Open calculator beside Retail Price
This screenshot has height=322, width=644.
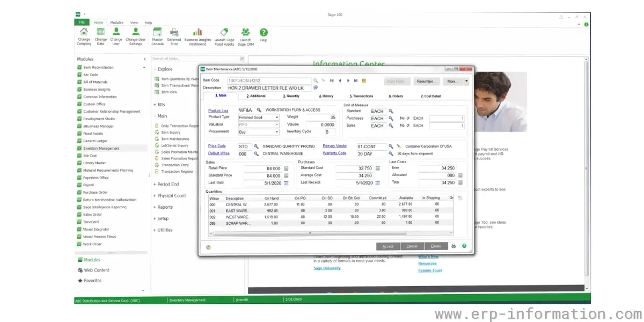tap(286, 169)
